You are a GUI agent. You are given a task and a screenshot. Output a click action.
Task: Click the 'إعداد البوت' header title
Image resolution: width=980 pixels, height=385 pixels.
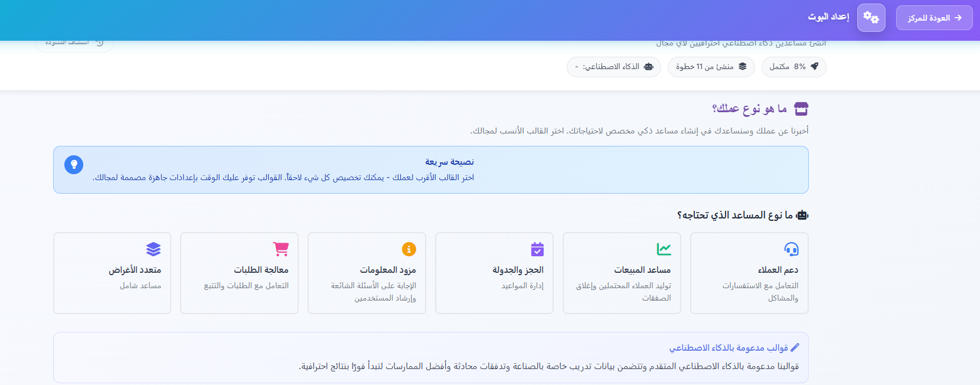pyautogui.click(x=828, y=17)
